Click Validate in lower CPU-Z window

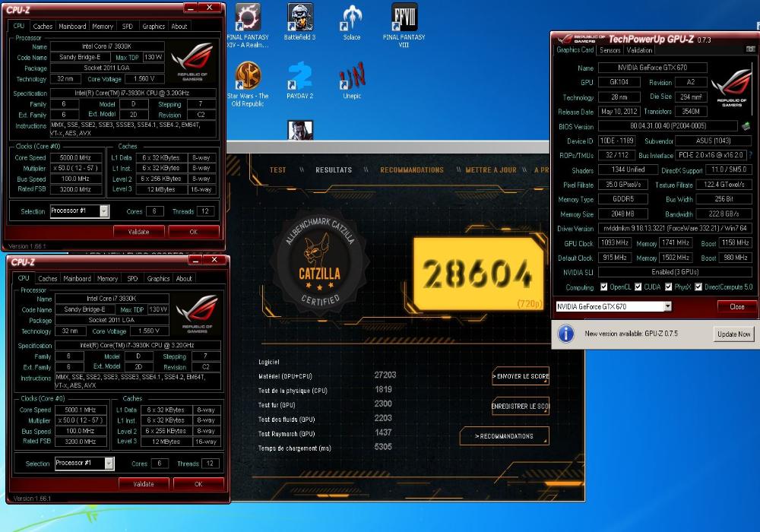point(144,483)
